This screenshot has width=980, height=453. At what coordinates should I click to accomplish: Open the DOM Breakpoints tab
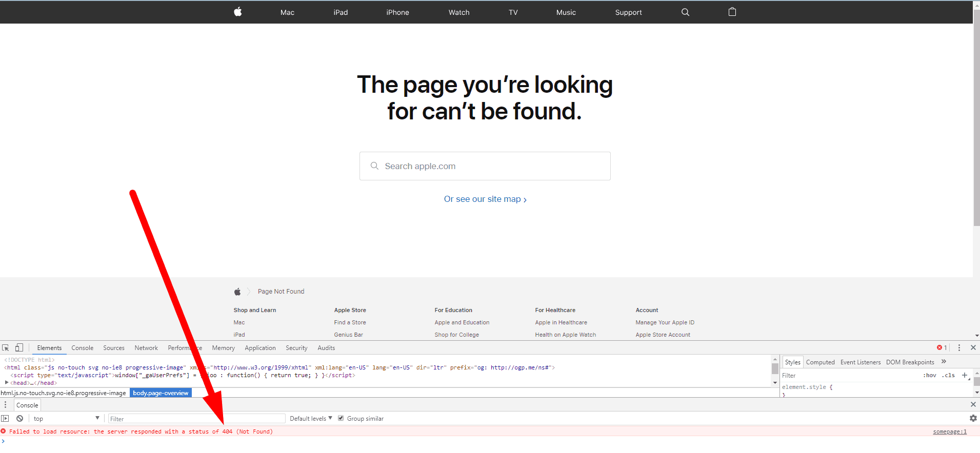(910, 362)
